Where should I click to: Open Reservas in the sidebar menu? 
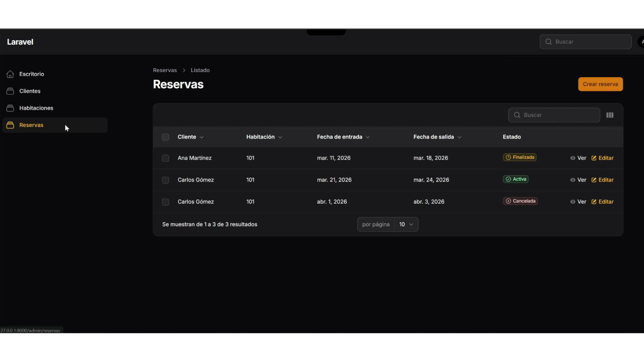[x=31, y=125]
